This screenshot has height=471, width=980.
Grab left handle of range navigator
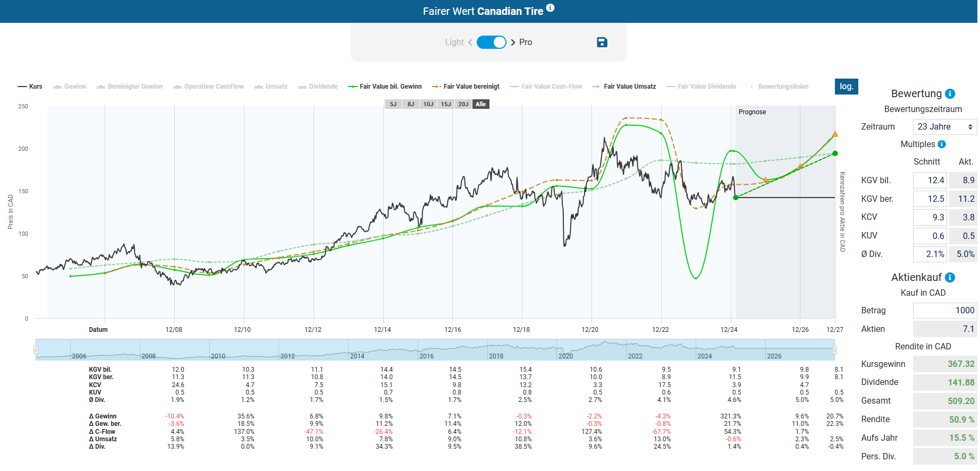tap(36, 350)
